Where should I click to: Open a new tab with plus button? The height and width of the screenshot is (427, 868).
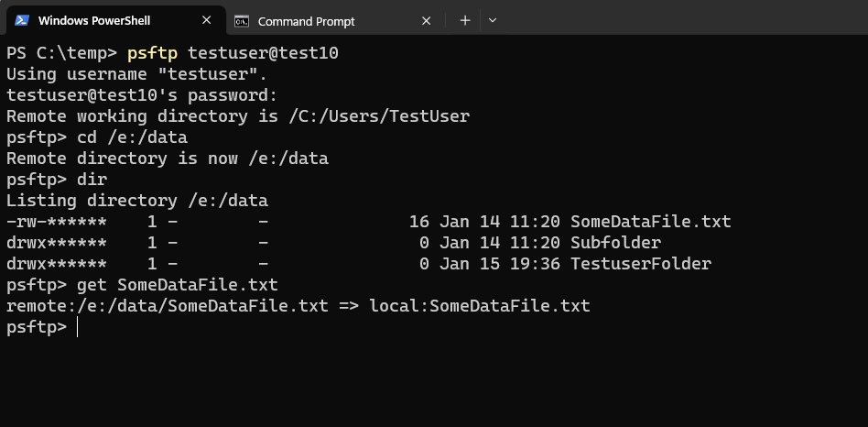pos(465,20)
